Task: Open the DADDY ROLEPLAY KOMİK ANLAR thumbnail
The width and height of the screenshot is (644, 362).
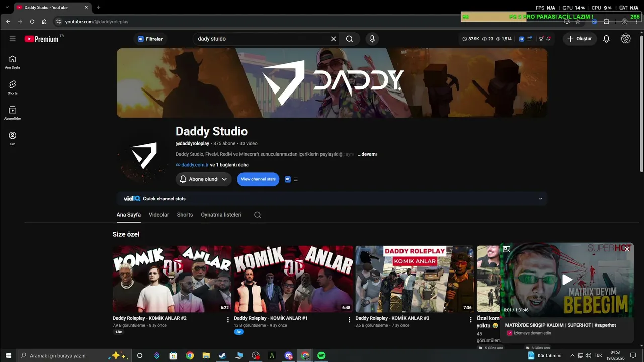Action: [415, 279]
